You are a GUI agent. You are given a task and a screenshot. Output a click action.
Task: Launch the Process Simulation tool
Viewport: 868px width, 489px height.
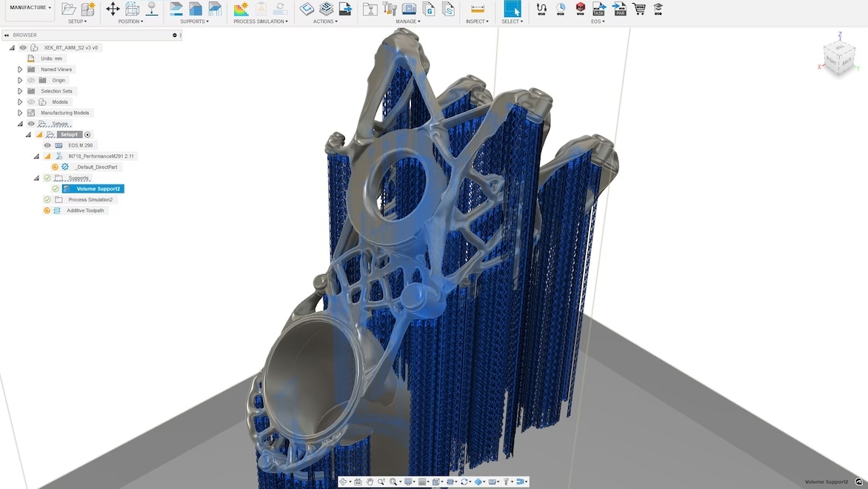[x=240, y=9]
